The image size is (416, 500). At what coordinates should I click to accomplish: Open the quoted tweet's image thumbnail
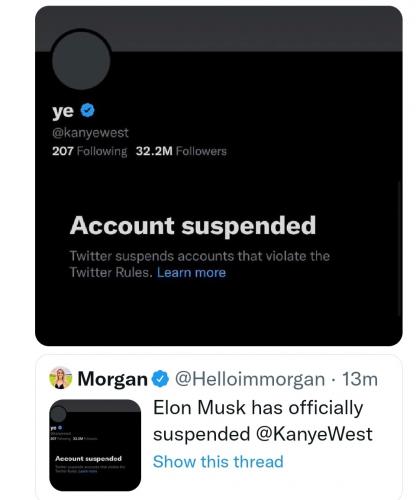tap(95, 445)
